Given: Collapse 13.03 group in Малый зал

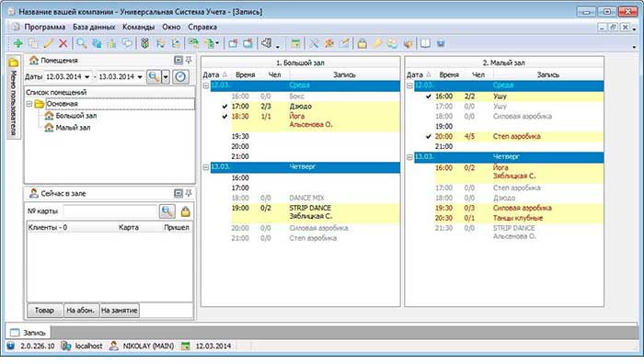Looking at the screenshot, I should (409, 157).
